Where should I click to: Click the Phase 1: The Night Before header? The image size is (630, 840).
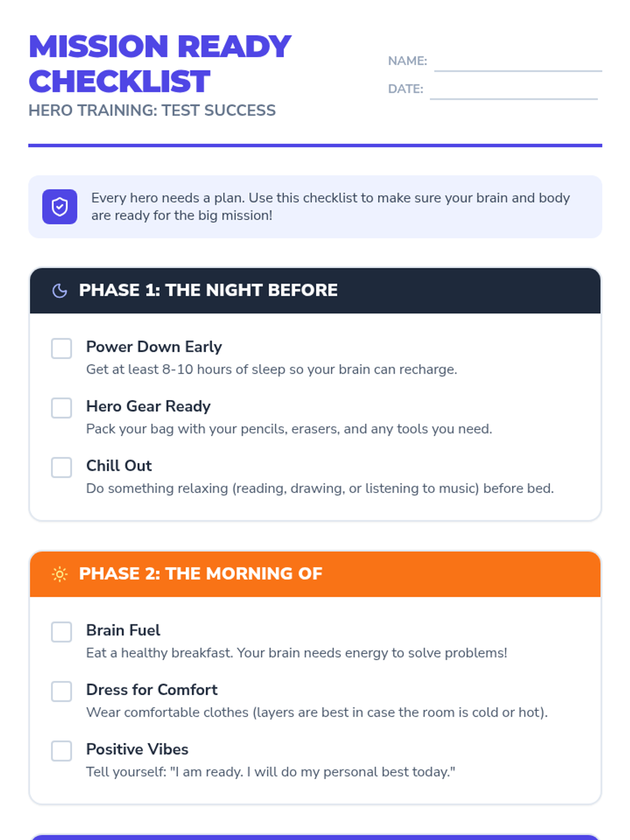(315, 291)
